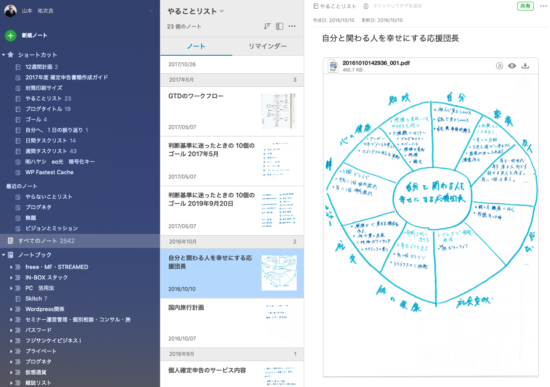Open the WP Fastest Cache shortcut
The image size is (550, 387).
coord(49,172)
